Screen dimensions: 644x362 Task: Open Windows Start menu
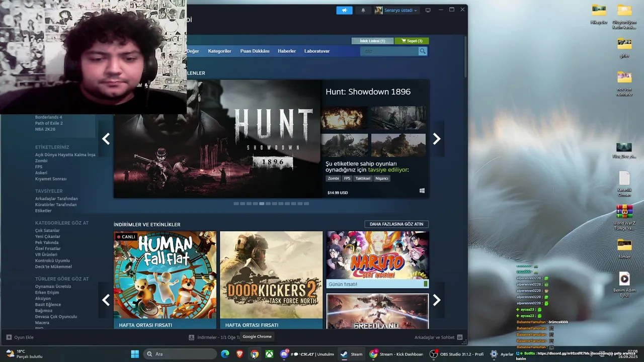(x=135, y=354)
